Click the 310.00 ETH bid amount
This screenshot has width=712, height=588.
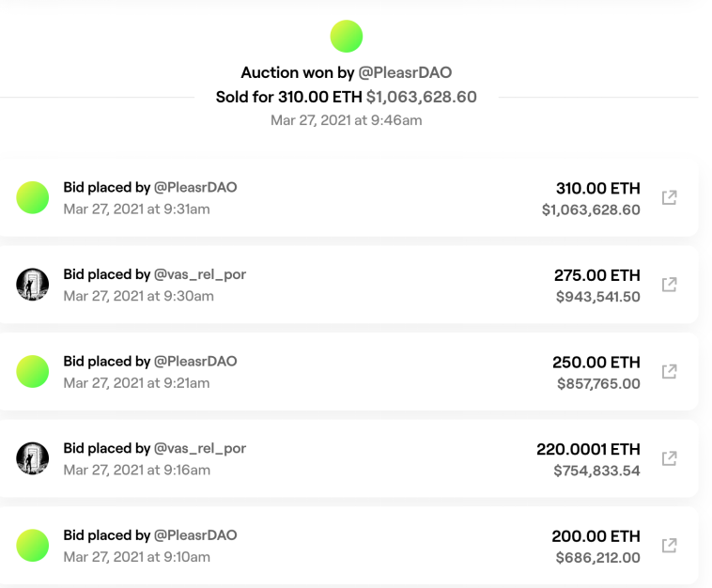coord(596,188)
